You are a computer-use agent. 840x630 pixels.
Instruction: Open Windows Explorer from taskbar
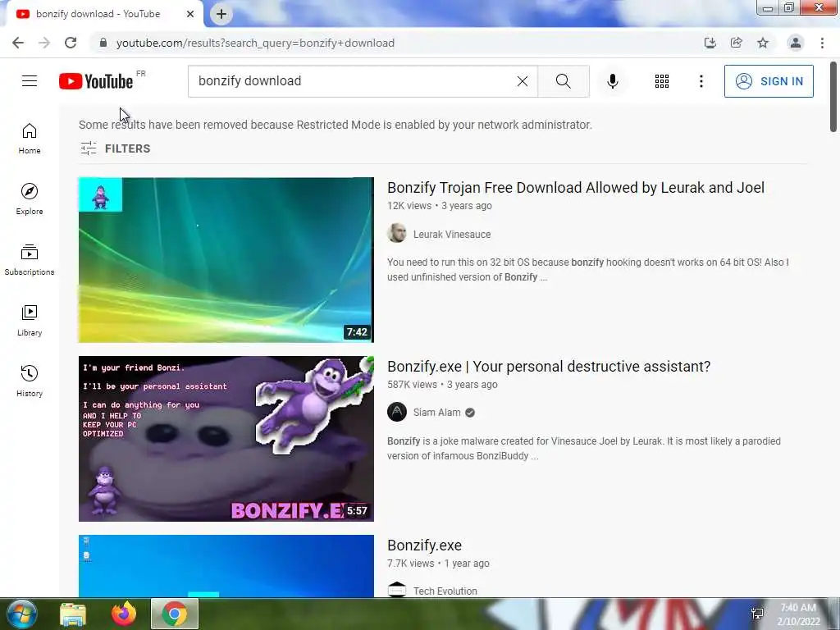[73, 614]
